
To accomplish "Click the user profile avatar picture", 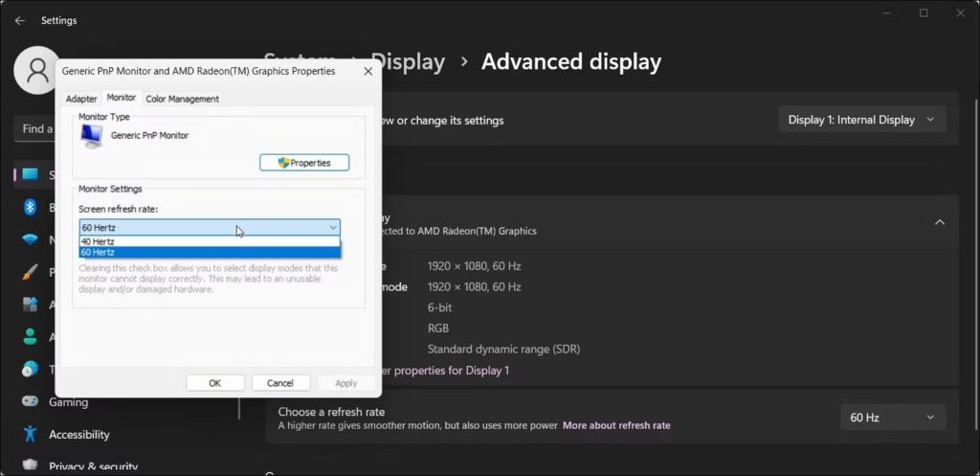I will click(36, 70).
